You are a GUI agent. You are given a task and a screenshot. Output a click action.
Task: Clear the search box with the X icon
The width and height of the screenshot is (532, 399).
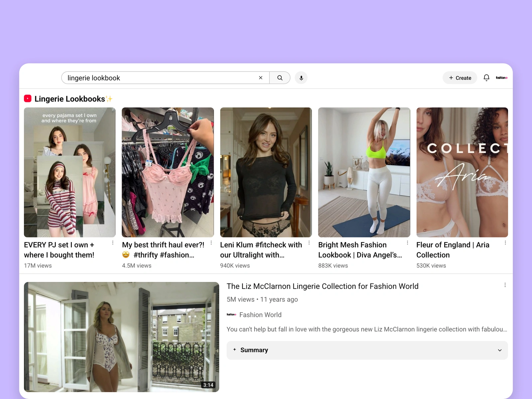[x=261, y=78]
